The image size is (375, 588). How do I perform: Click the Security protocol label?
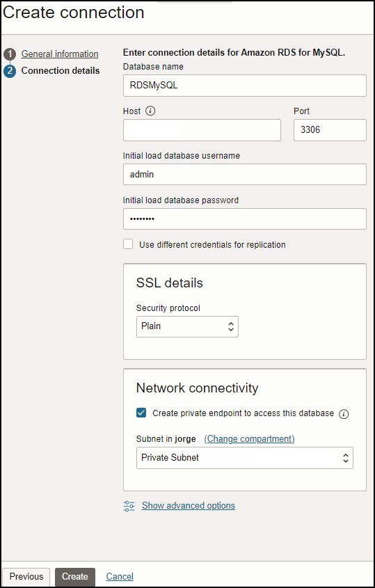click(168, 308)
